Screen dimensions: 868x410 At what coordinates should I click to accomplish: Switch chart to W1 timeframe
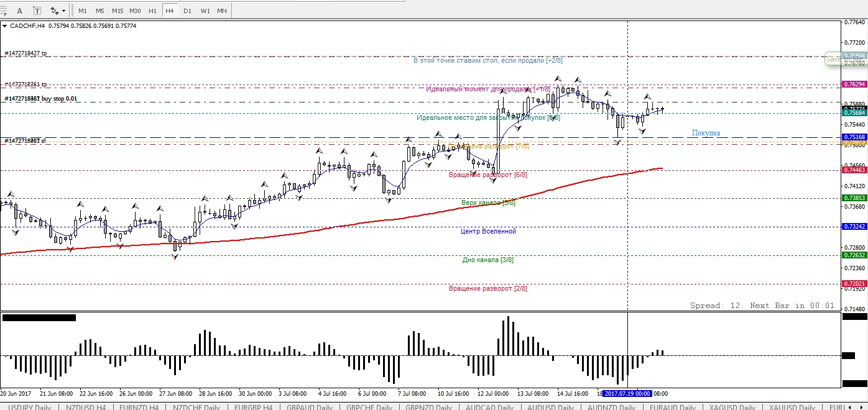point(205,11)
